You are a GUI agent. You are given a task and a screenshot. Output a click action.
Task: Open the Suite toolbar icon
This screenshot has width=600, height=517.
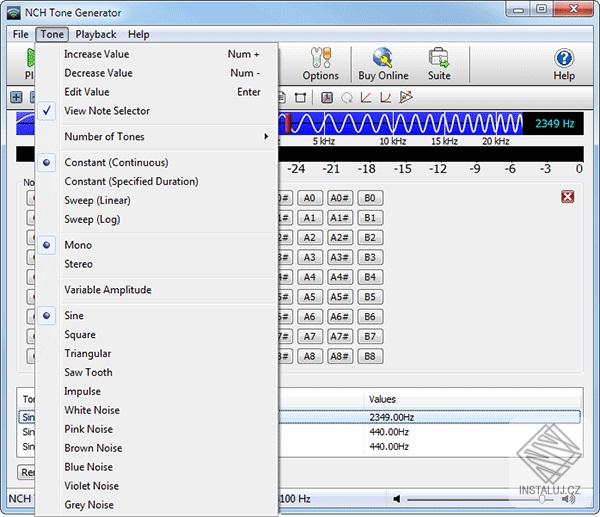(x=439, y=64)
